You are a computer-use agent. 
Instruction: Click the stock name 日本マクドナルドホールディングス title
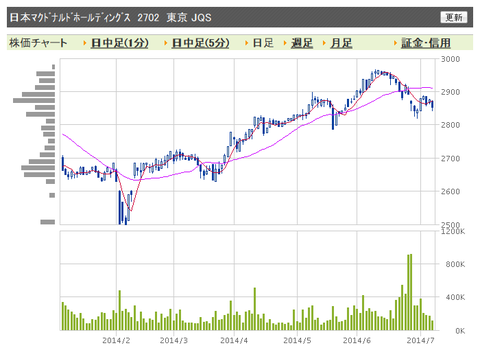click(x=70, y=17)
